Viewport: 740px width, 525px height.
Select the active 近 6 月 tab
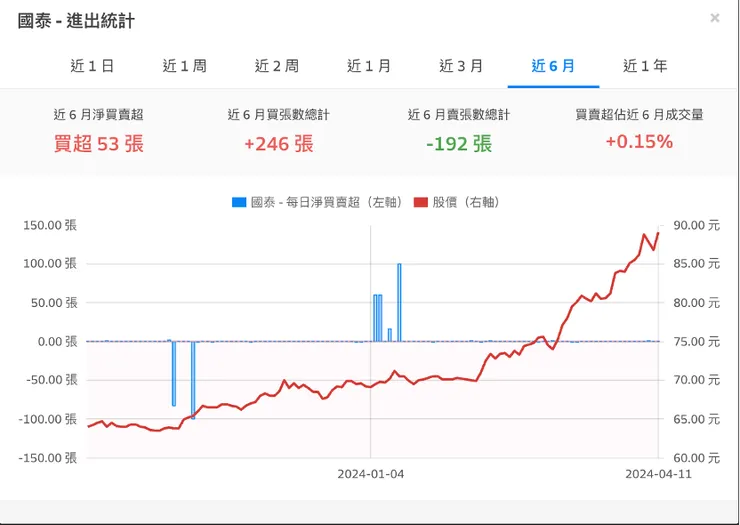point(553,66)
